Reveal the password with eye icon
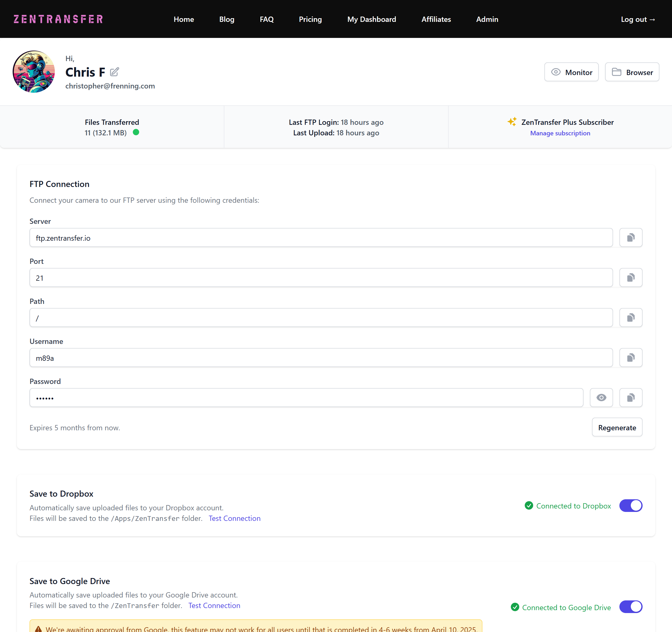Screen dimensions: 672x632 601,398
